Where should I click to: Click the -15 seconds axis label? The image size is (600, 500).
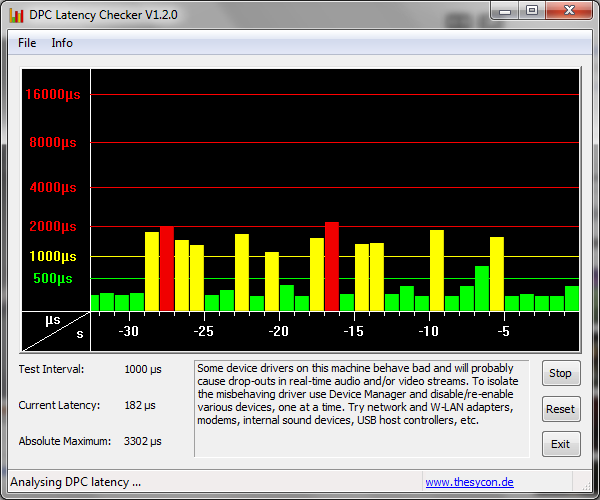click(x=354, y=331)
